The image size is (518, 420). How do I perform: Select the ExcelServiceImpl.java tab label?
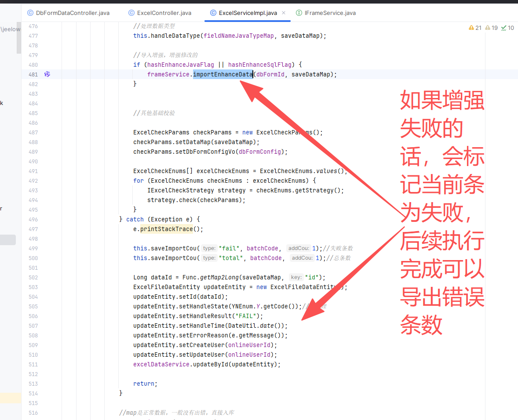pyautogui.click(x=248, y=13)
